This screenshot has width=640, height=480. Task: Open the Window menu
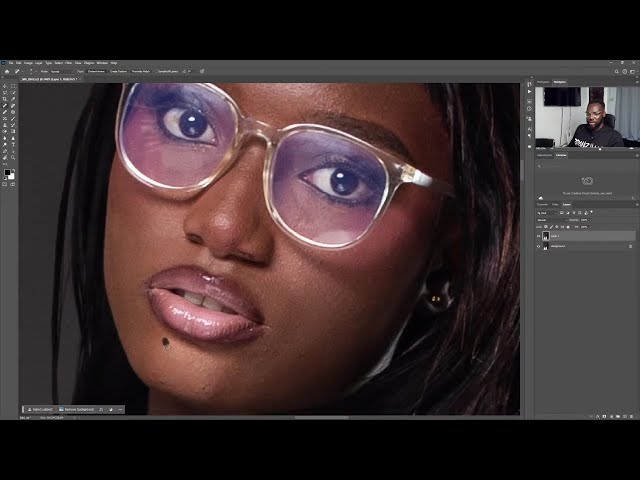(x=102, y=63)
